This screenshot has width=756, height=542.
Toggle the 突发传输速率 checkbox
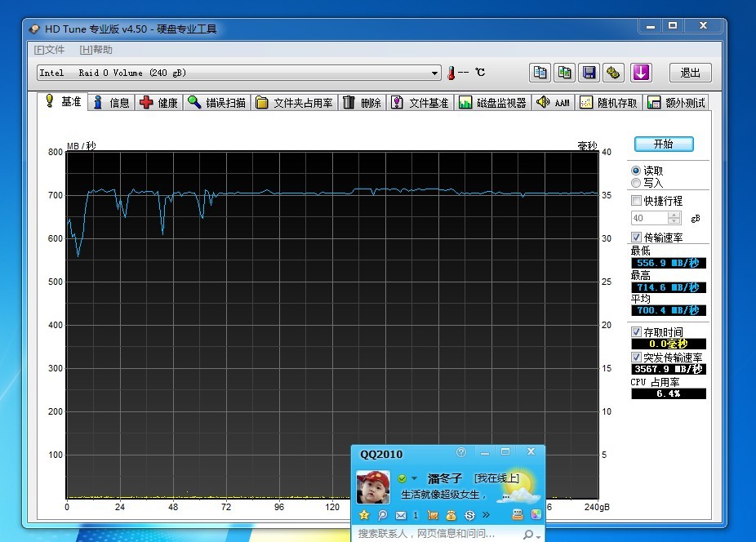(x=637, y=358)
